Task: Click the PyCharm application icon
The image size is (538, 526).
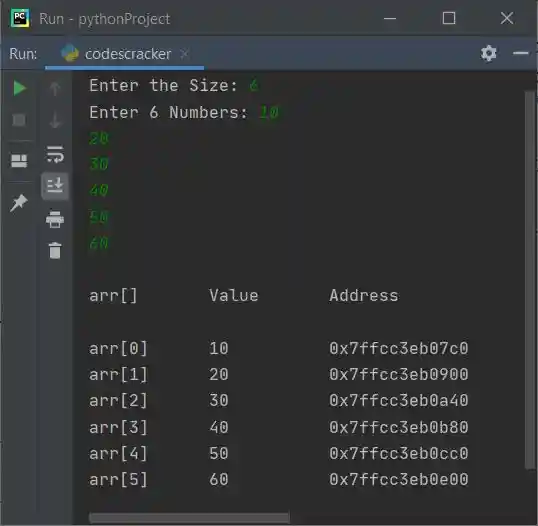Action: click(x=20, y=18)
